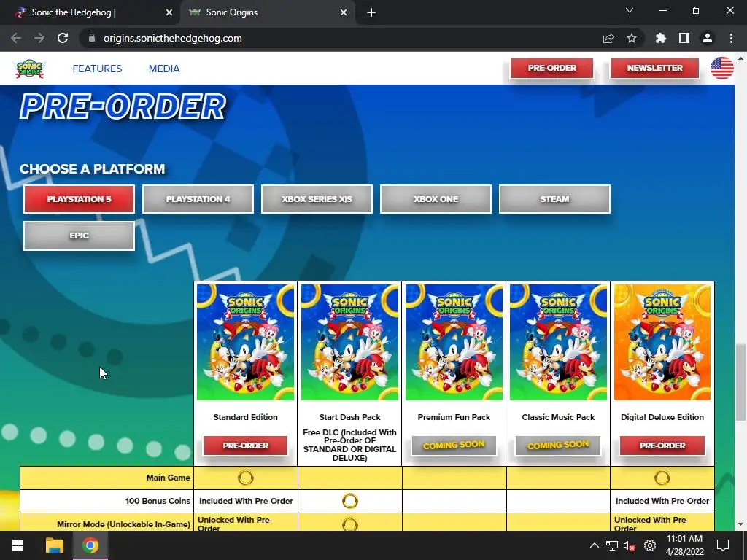Select the PlayStation 4 platform
The height and width of the screenshot is (560, 747).
pyautogui.click(x=198, y=199)
